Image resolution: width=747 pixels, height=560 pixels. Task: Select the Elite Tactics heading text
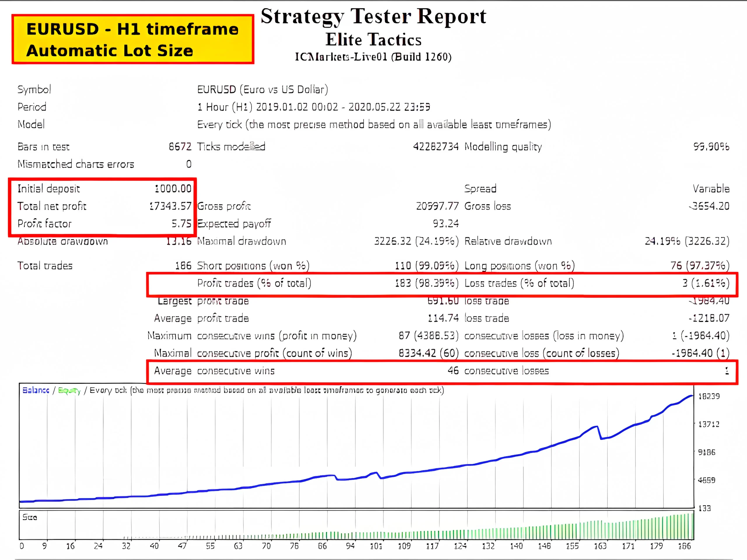(x=373, y=39)
